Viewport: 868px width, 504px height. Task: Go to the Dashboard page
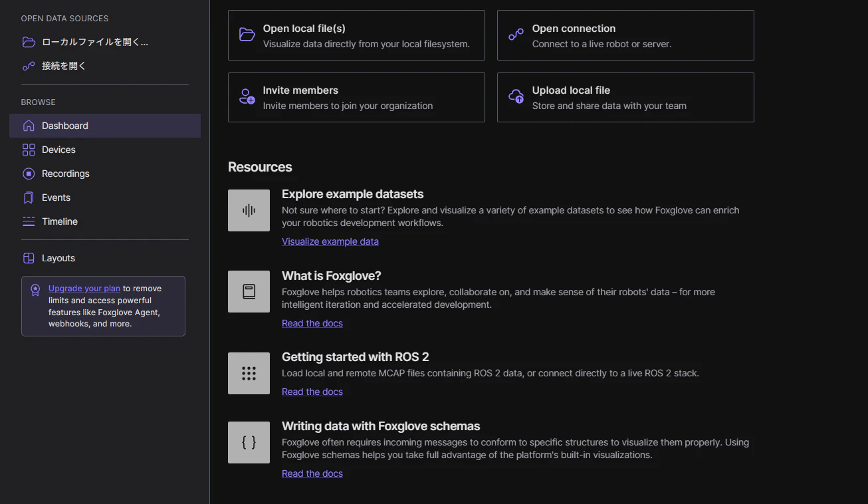pyautogui.click(x=105, y=126)
